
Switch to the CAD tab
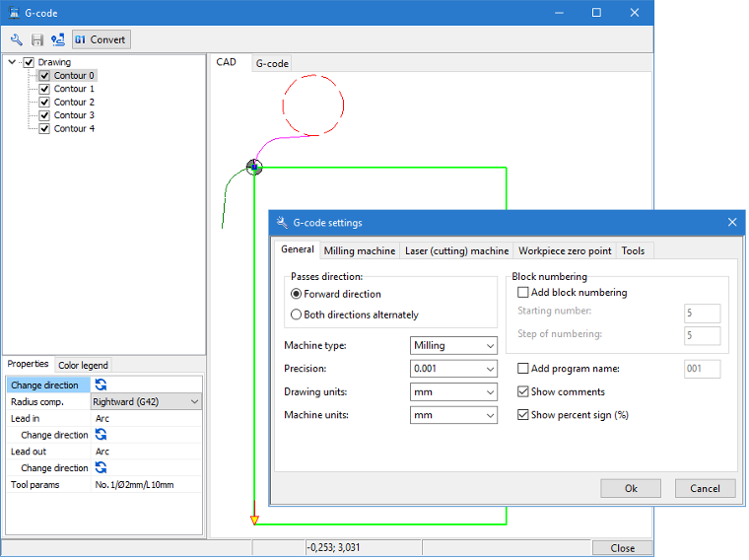[x=227, y=62]
